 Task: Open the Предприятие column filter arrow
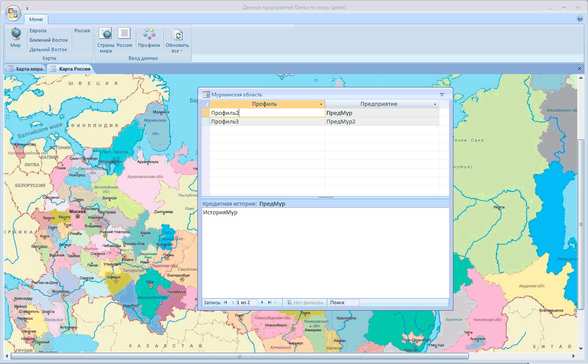coord(435,105)
